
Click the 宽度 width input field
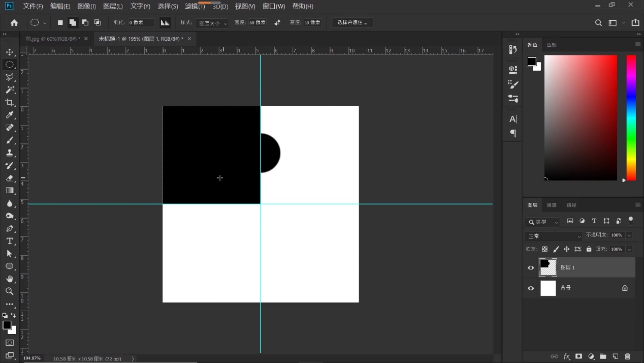257,22
